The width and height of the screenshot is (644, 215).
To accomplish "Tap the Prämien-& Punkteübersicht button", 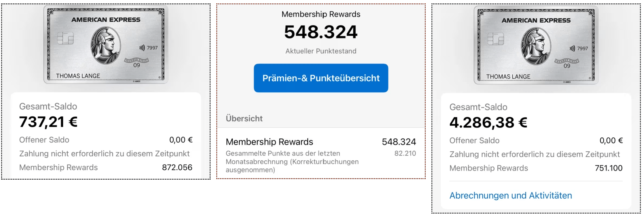I will click(x=321, y=78).
